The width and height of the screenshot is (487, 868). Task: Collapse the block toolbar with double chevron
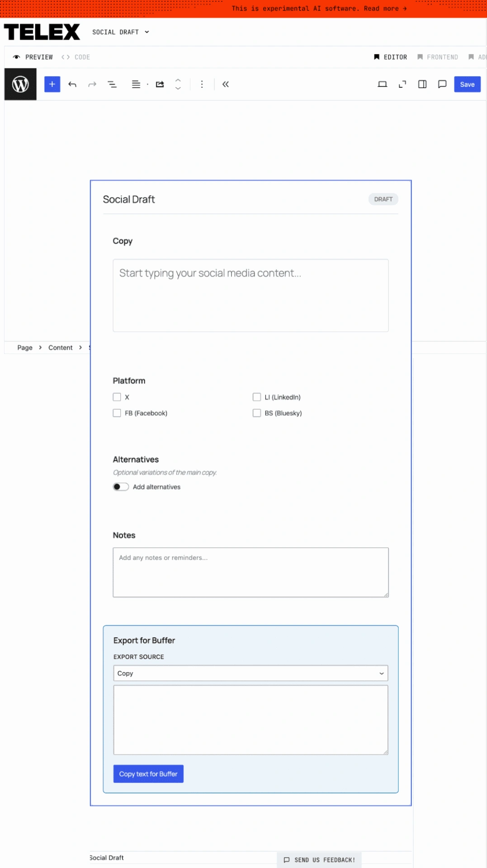[226, 84]
